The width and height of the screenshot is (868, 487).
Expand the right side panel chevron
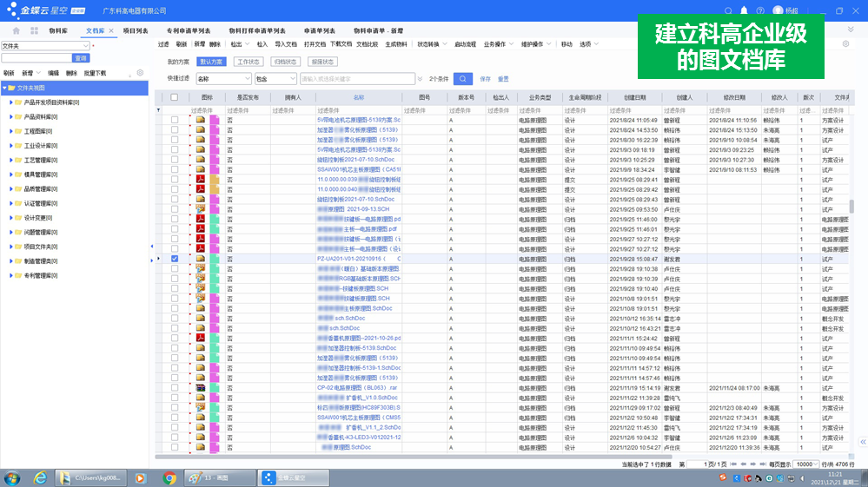tap(863, 442)
